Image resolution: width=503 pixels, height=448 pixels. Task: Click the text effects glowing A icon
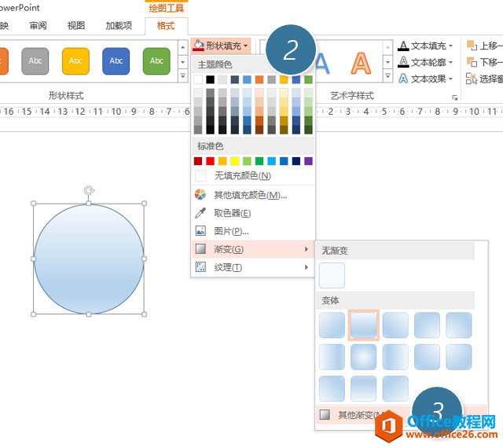point(403,79)
